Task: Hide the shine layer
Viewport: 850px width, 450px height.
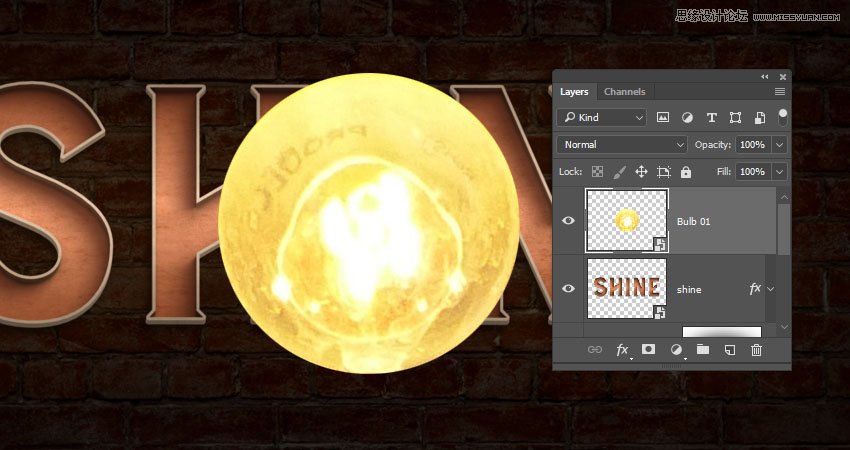Action: coord(568,288)
